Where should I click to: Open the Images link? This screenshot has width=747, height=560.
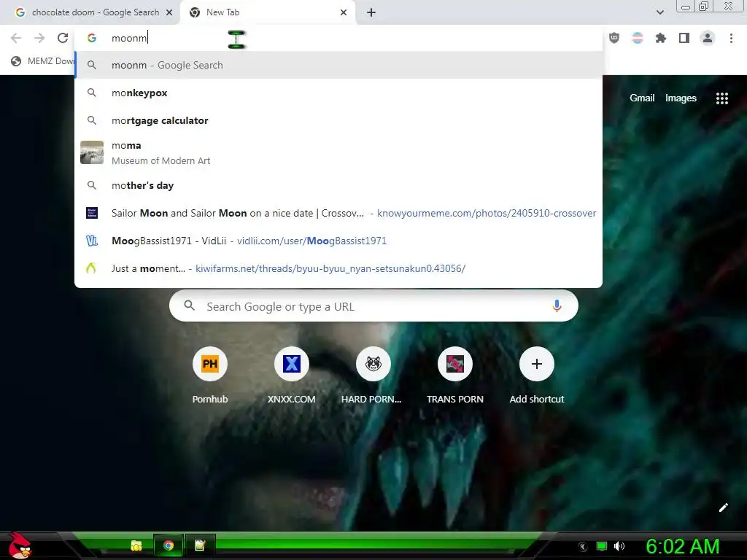681,98
